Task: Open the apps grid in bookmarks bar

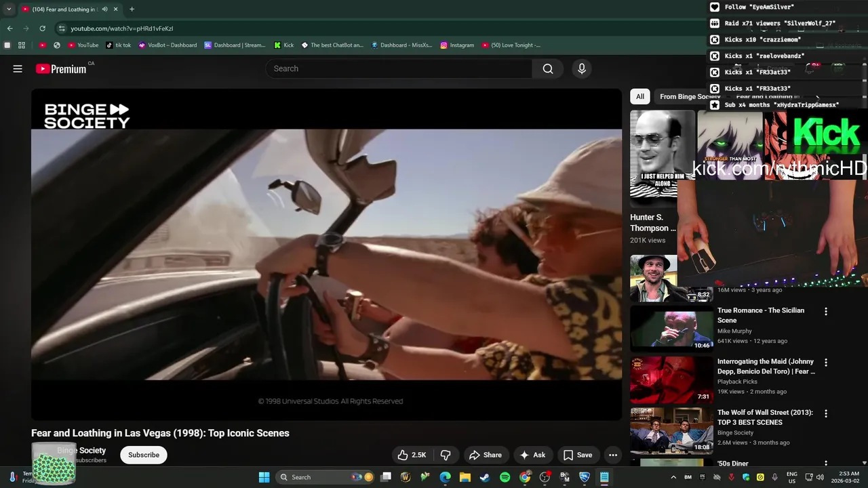Action: [x=22, y=45]
